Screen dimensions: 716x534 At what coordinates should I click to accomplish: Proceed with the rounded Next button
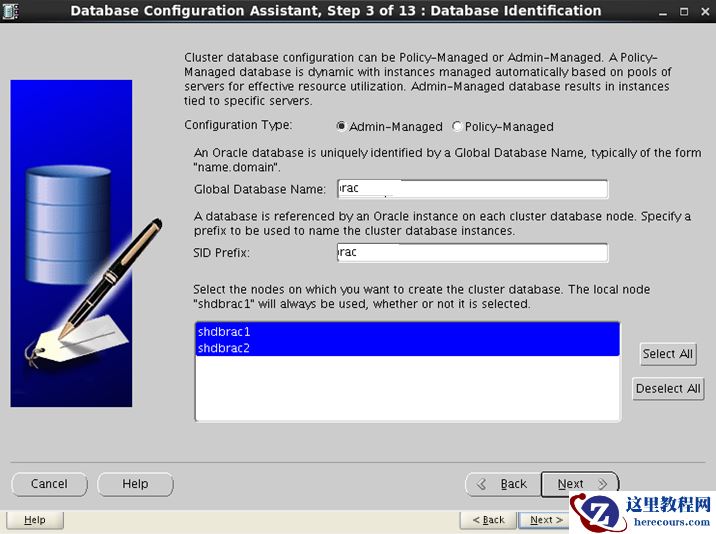[580, 484]
